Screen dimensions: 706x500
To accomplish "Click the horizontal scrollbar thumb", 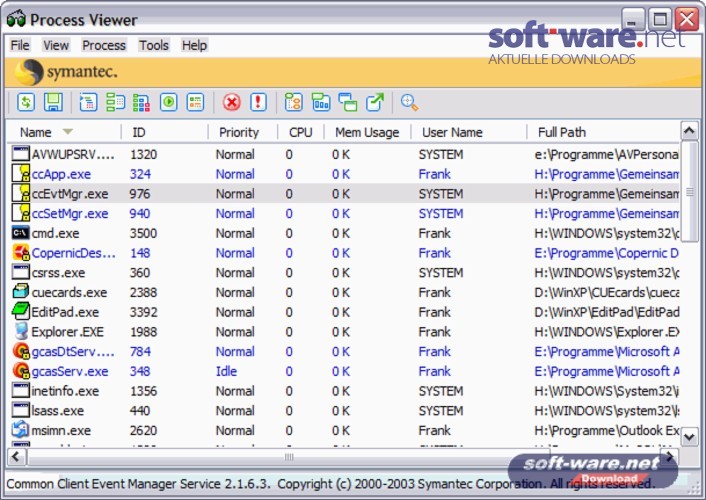I will coord(288,457).
